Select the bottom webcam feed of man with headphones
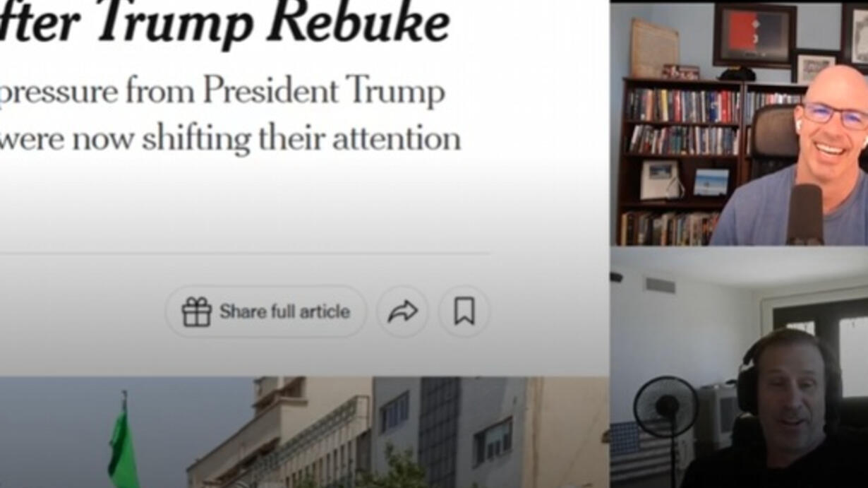 [739, 367]
